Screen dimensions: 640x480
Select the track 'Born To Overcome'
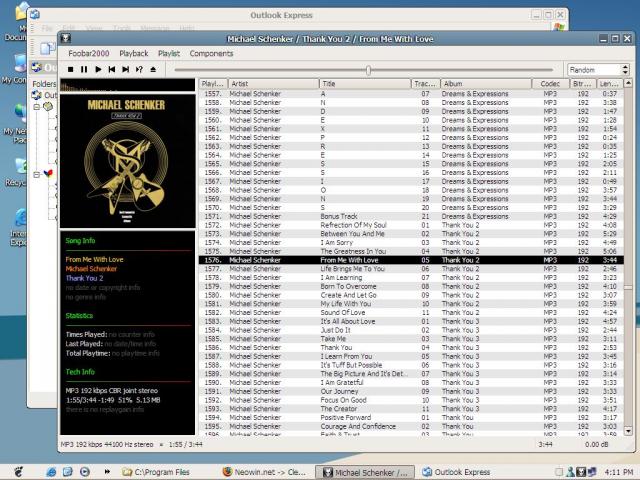pos(411,286)
